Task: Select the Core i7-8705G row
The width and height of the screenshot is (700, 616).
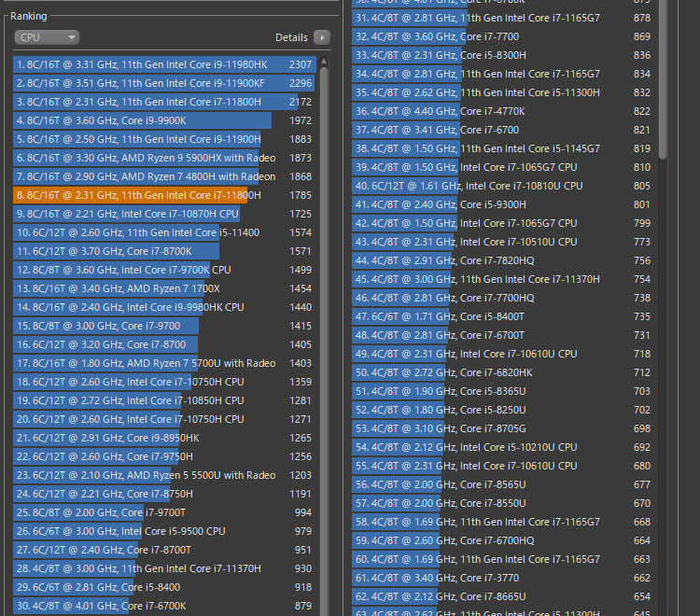Action: click(504, 429)
